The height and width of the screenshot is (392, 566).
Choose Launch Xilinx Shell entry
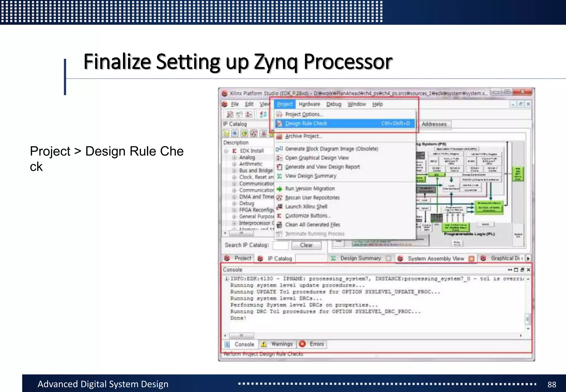[345, 207]
